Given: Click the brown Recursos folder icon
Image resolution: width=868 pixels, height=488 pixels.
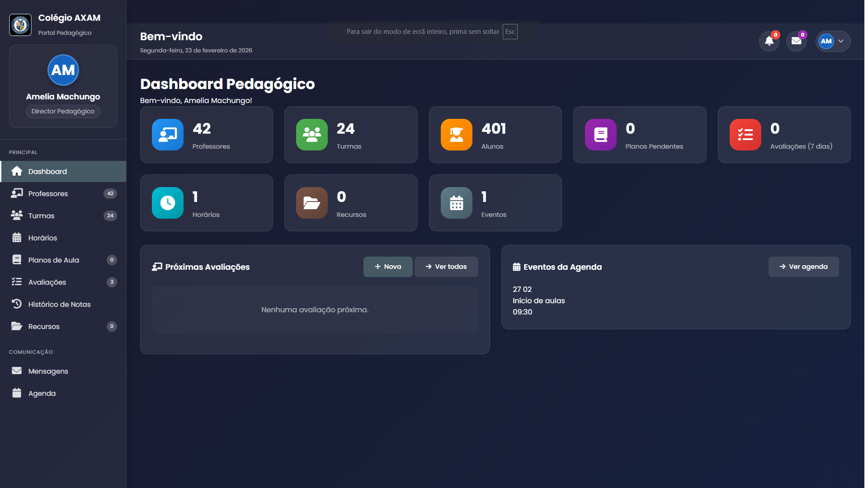Looking at the screenshot, I should coord(312,203).
